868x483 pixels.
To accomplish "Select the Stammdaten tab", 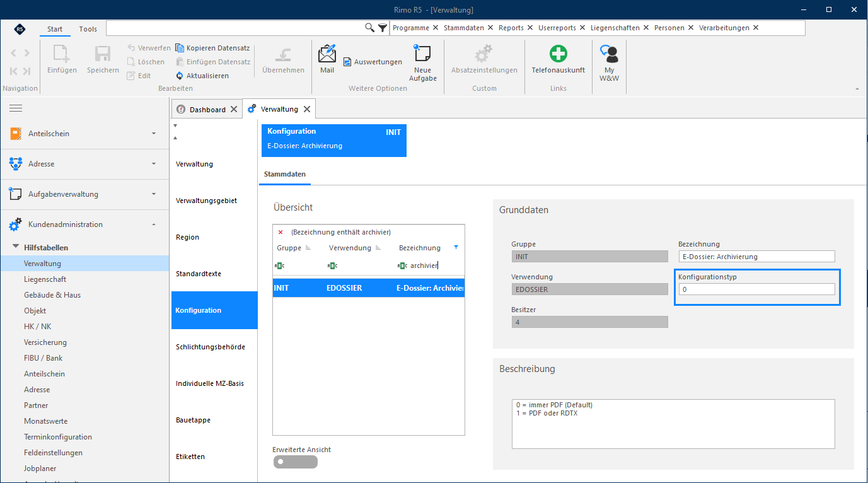I will coord(285,173).
